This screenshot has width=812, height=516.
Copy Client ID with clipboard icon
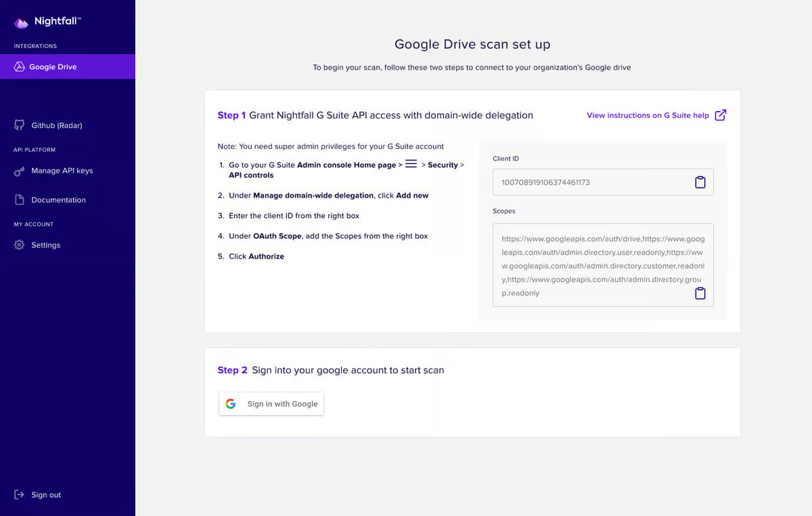click(700, 182)
